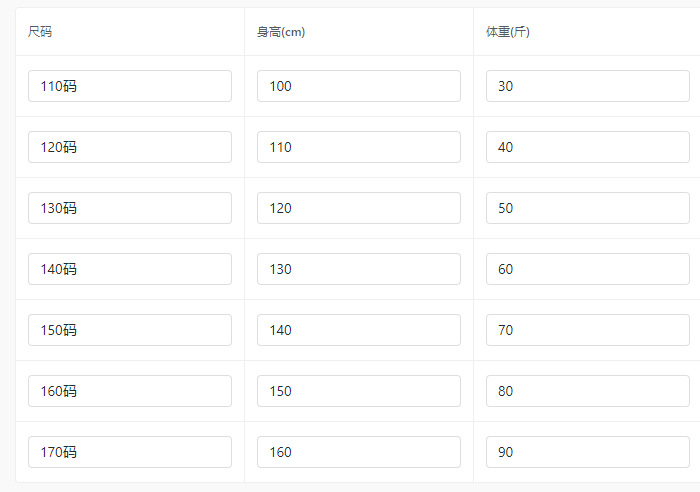This screenshot has width=700, height=492.
Task: Focus the weight field containing 90
Action: point(587,452)
